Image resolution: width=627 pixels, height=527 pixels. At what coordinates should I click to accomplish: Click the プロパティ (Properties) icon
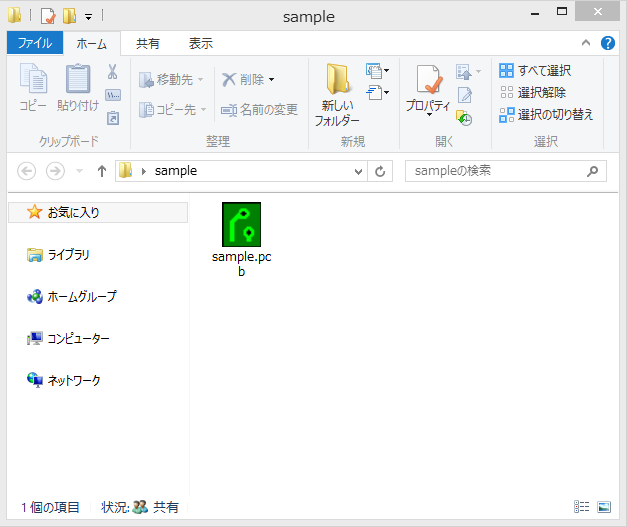(428, 80)
